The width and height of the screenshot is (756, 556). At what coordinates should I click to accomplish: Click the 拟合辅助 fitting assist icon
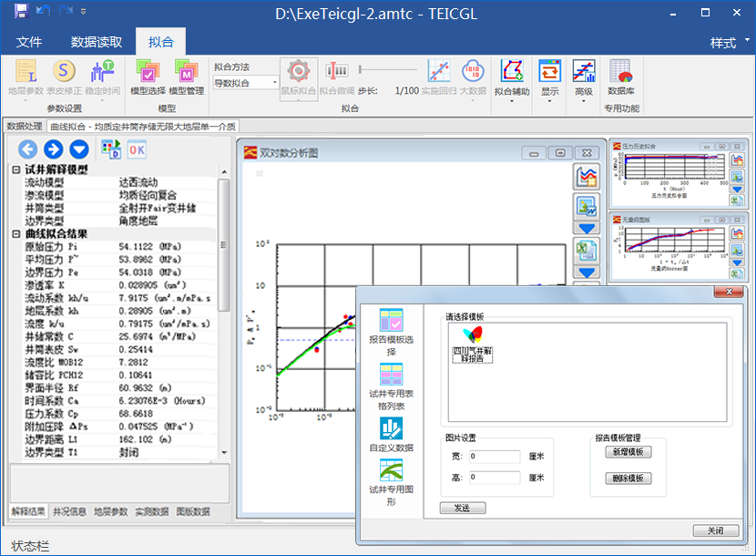511,77
